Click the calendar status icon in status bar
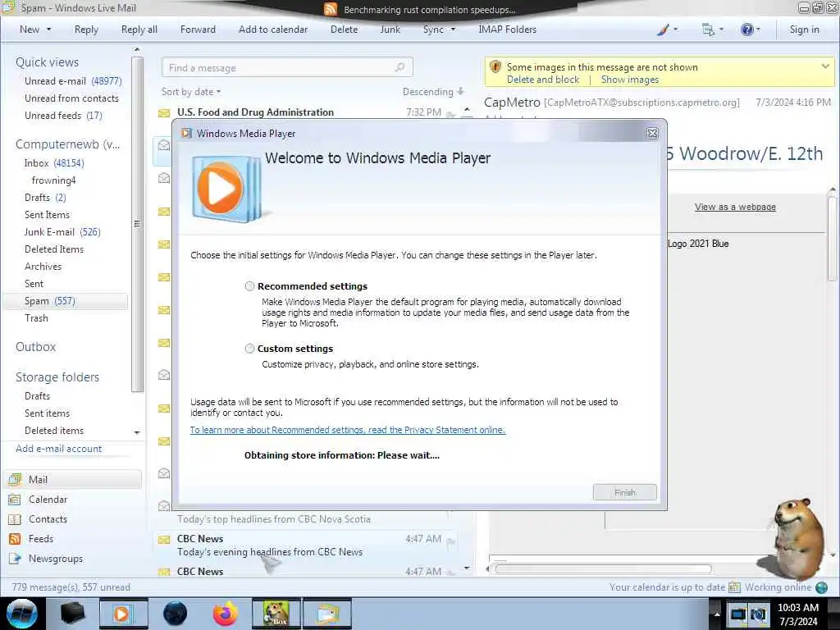 point(734,587)
